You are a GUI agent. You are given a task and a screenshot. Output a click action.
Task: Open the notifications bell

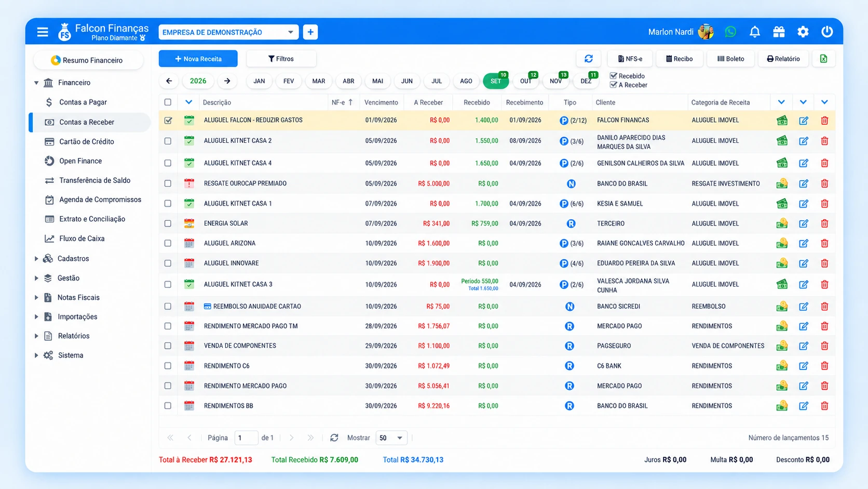pyautogui.click(x=755, y=32)
